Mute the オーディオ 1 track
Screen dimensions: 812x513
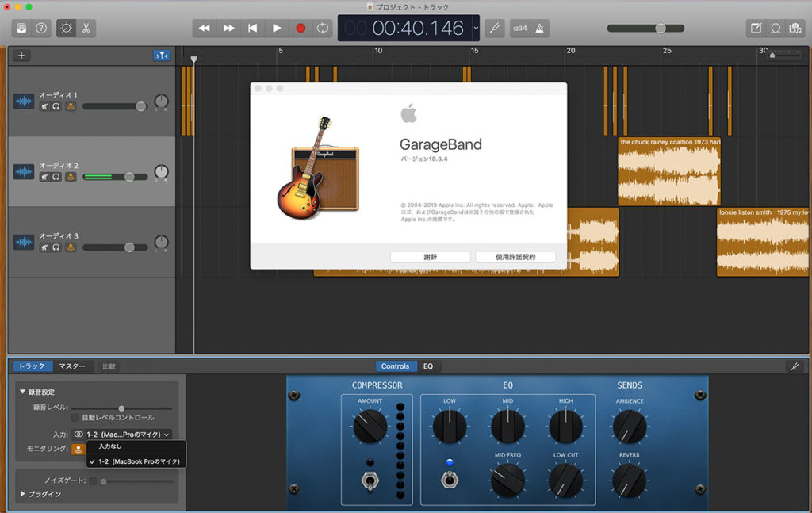point(45,106)
